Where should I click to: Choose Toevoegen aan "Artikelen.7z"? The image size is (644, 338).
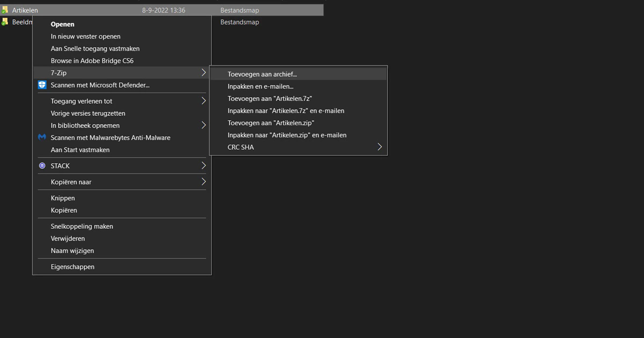(x=298, y=98)
